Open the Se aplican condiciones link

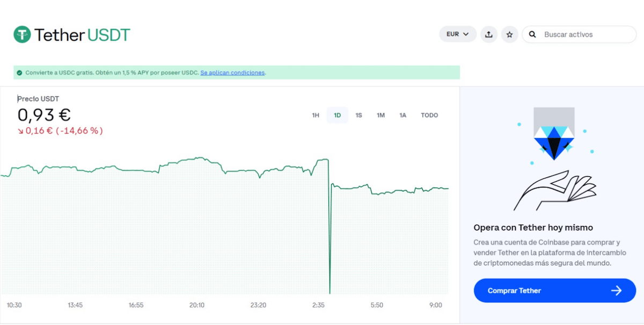point(232,73)
